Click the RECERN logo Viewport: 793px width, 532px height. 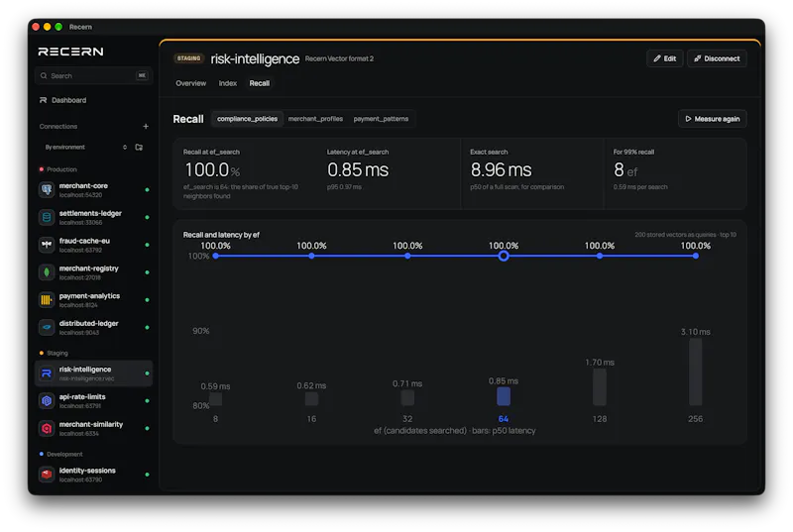70,52
